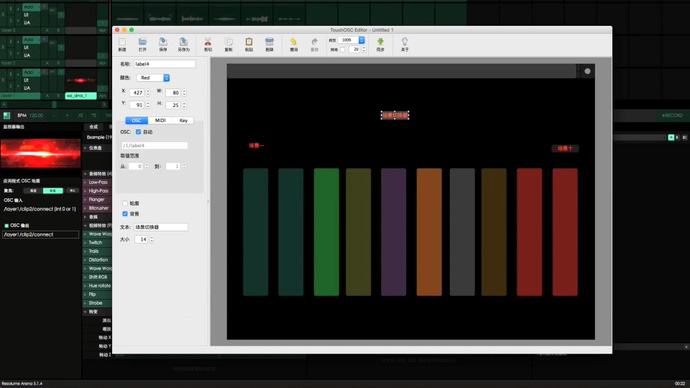690x388 pixels.
Task: Open the zoom 100% dropdown
Action: tap(351, 40)
